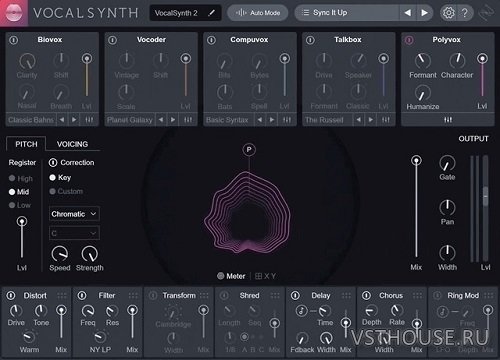Screen dimensions: 500x360
Task: Open the settings gear in top bar
Action: [x=448, y=13]
